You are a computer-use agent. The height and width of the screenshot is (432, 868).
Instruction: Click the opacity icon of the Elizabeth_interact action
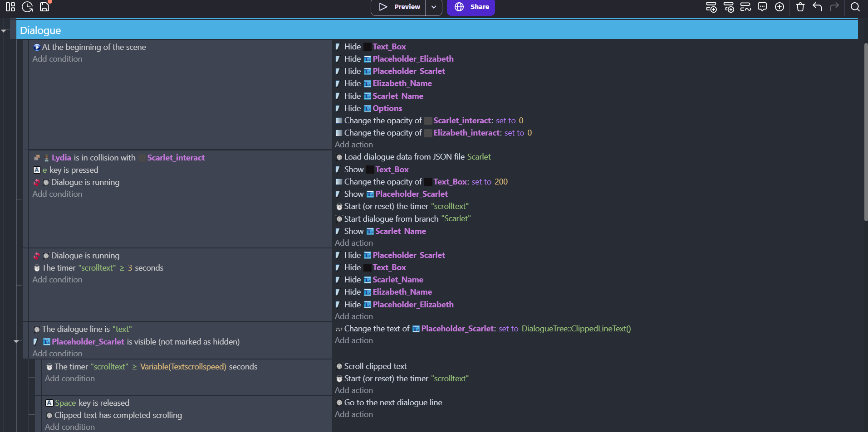338,133
